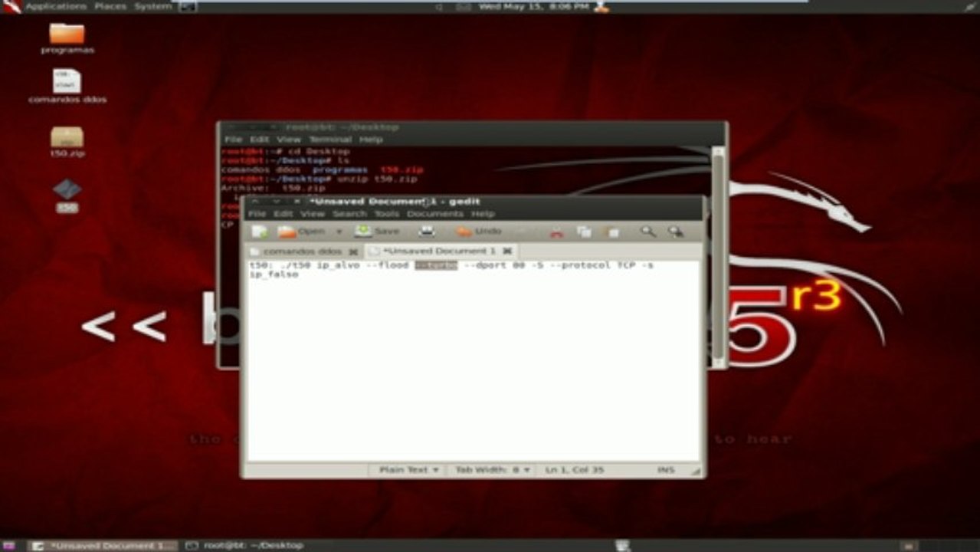
Task: Open the terminal window Help menu
Action: 371,140
